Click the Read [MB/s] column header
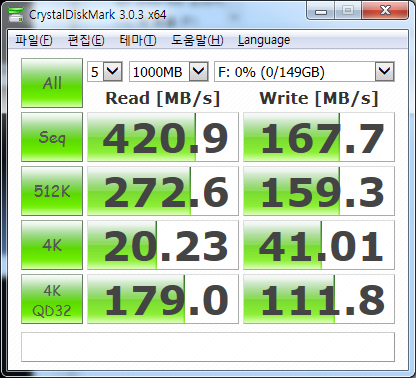416x378 pixels. tap(163, 98)
